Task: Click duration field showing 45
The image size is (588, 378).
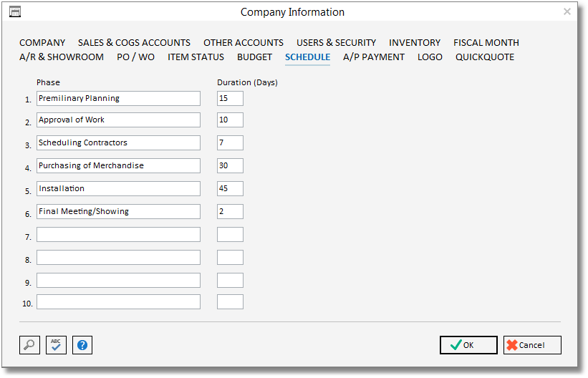Action: pos(230,188)
